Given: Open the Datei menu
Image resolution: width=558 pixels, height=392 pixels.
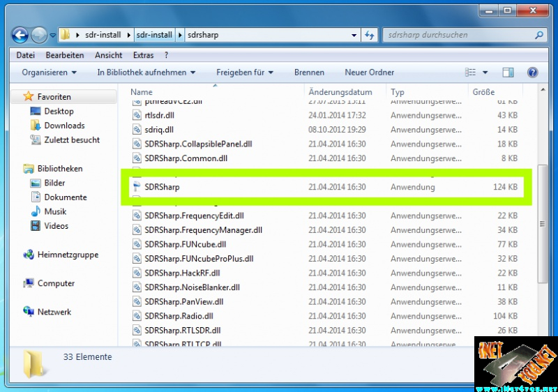Looking at the screenshot, I should pyautogui.click(x=25, y=55).
